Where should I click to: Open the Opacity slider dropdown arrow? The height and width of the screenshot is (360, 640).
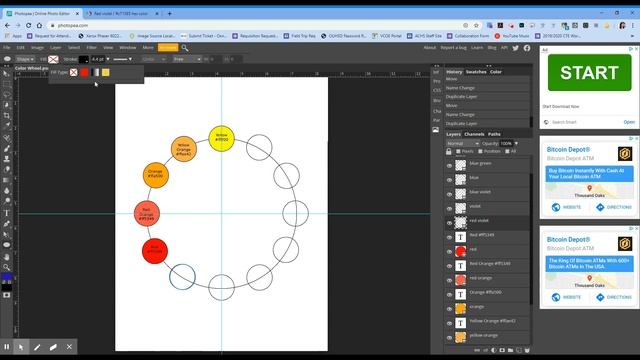tap(516, 144)
